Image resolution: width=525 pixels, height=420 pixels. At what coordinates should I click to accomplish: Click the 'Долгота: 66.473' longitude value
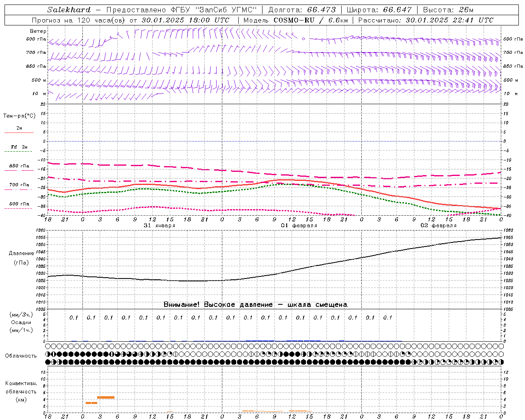tap(302, 10)
